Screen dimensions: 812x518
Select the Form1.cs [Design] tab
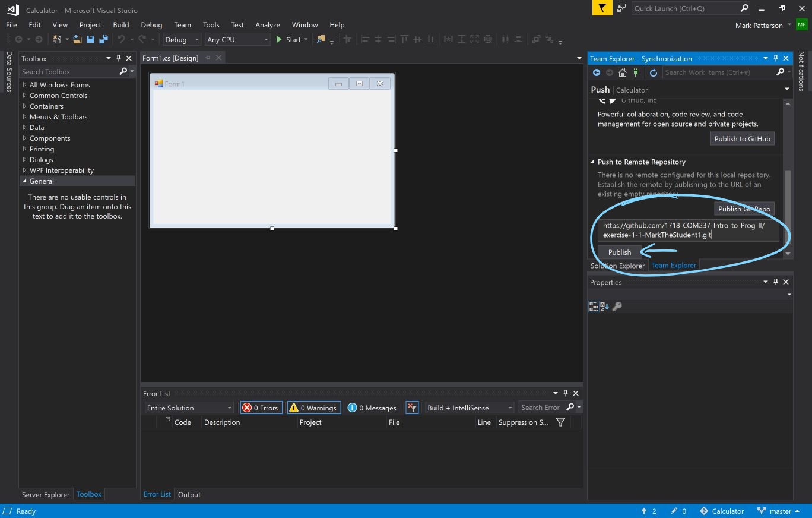pyautogui.click(x=170, y=58)
